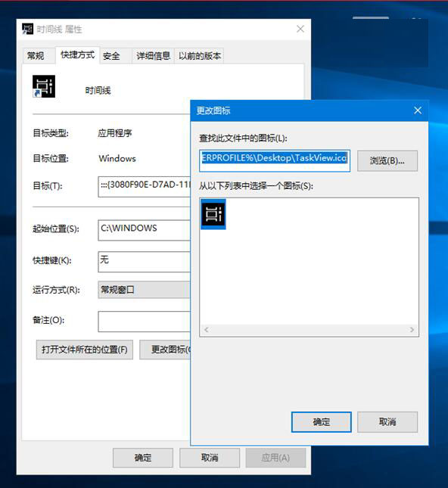Click 确定 in 时间线 属性 window
The image size is (448, 488).
click(143, 458)
